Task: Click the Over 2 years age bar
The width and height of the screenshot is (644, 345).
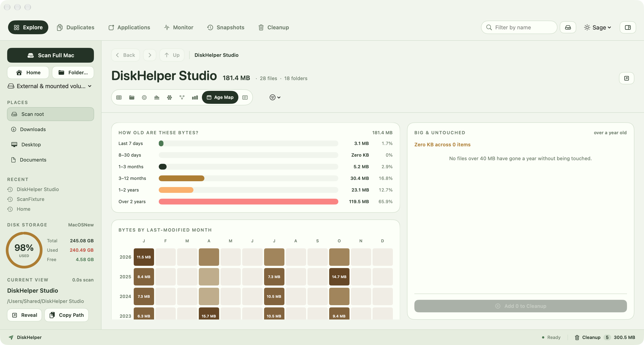Action: click(x=248, y=202)
